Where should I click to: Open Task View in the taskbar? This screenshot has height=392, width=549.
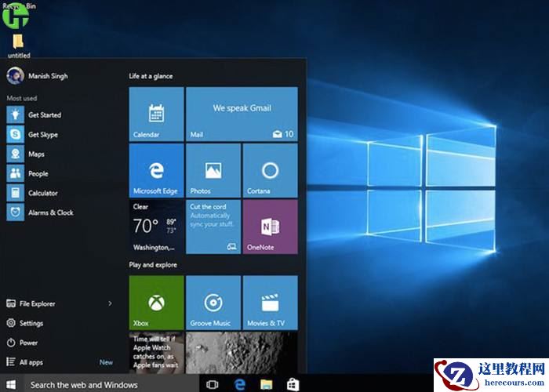click(x=213, y=384)
